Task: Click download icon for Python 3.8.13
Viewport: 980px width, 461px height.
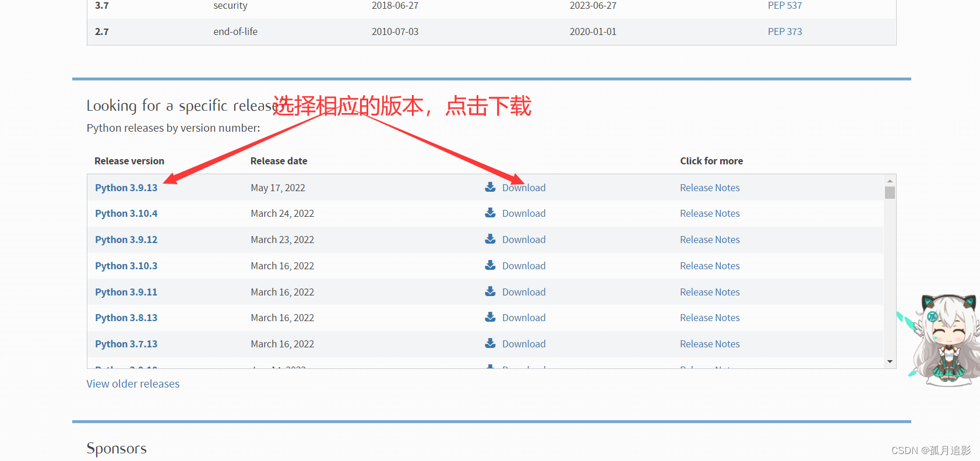Action: [491, 317]
